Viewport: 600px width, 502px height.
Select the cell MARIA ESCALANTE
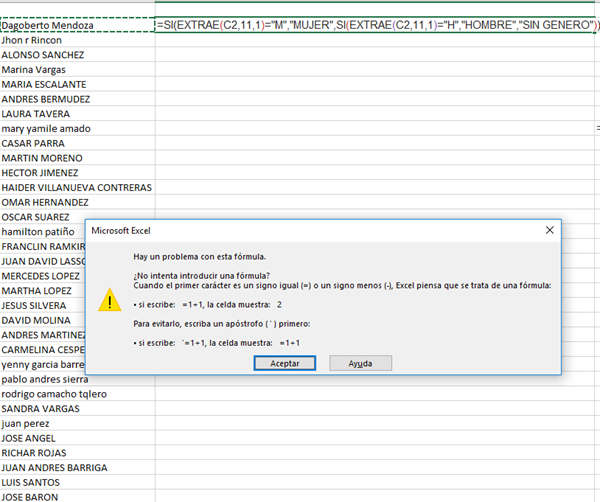(78, 84)
